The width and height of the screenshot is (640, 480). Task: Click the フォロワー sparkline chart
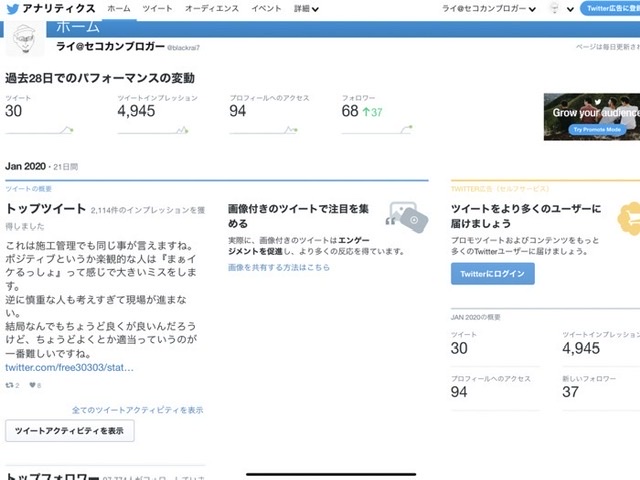tap(377, 130)
